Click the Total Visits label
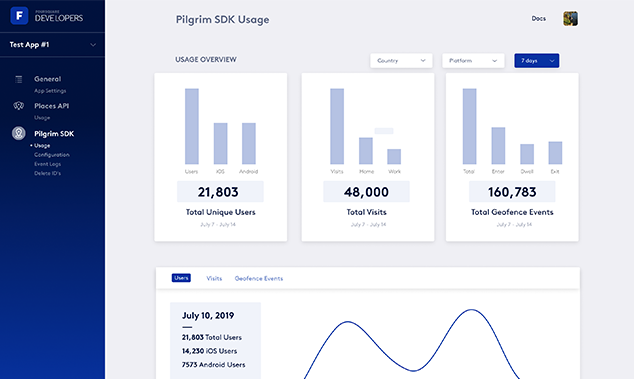The width and height of the screenshot is (634, 379). pos(366,212)
